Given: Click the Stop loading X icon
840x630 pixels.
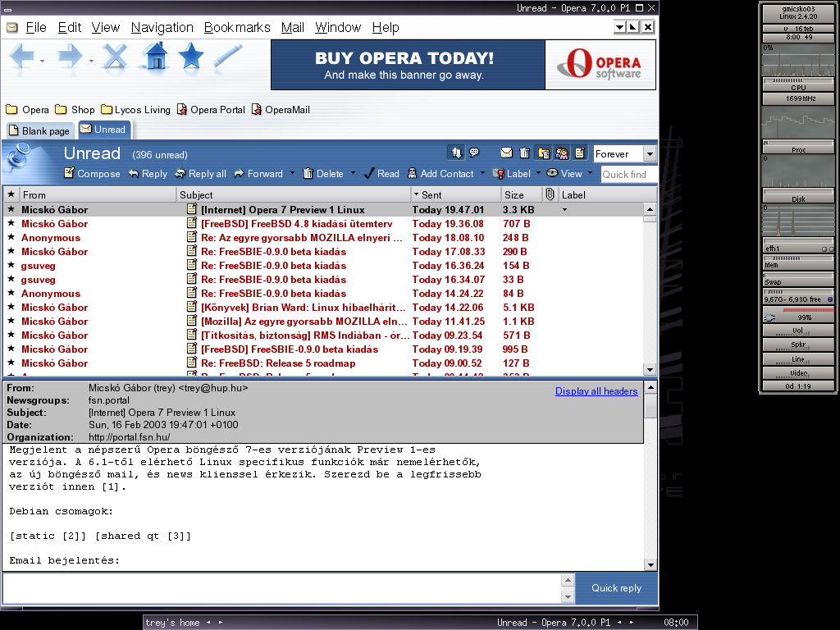Looking at the screenshot, I should [115, 57].
